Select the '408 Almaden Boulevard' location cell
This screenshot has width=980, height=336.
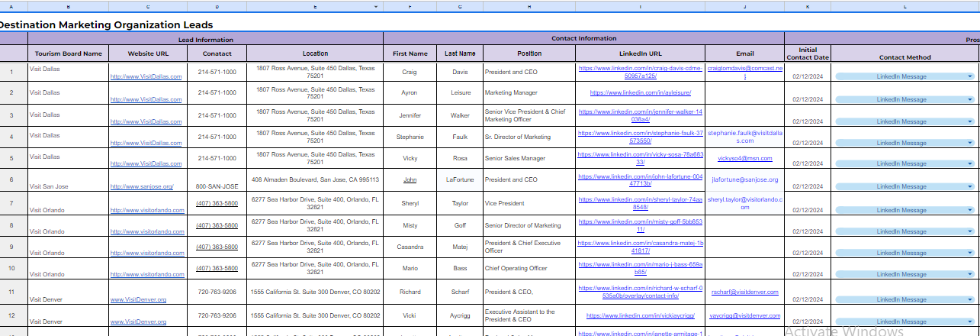(315, 180)
